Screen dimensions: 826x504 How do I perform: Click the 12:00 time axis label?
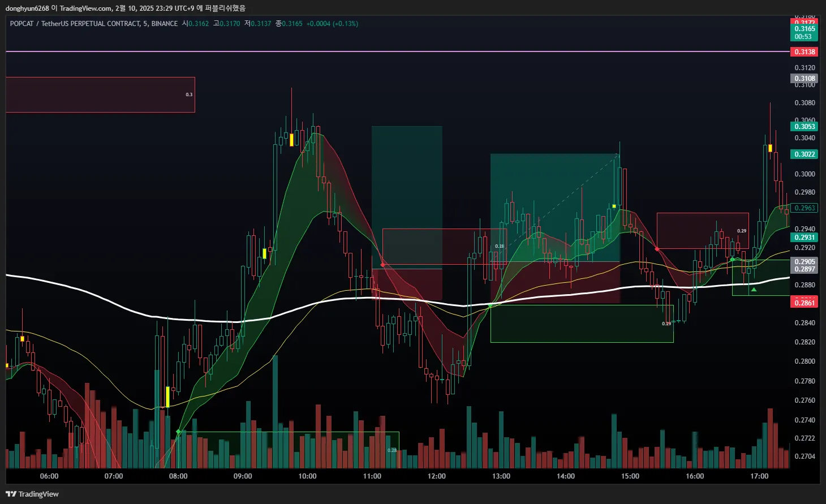[x=436, y=476]
